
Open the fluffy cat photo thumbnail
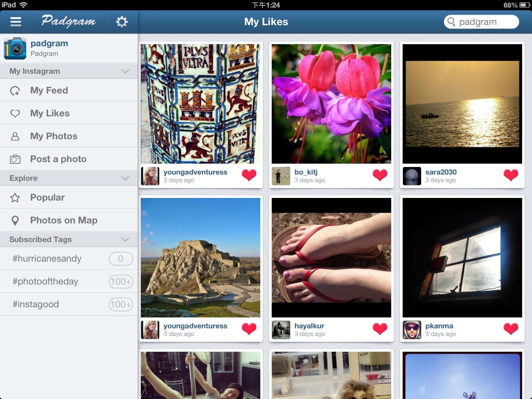331,375
